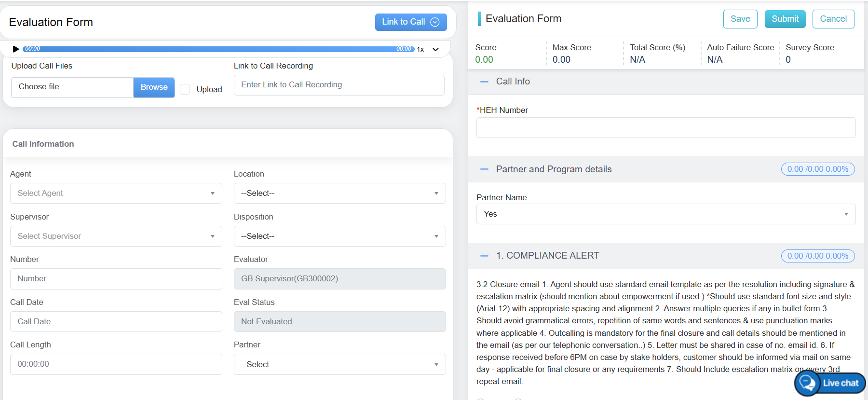Open the Partner Name dropdown showing Yes
The width and height of the screenshot is (868, 400).
tap(665, 214)
